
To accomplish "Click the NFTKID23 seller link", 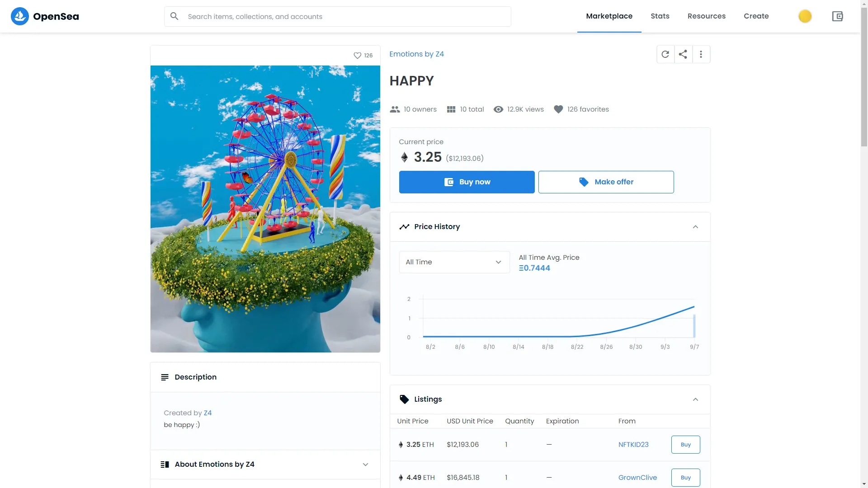I will (x=634, y=444).
